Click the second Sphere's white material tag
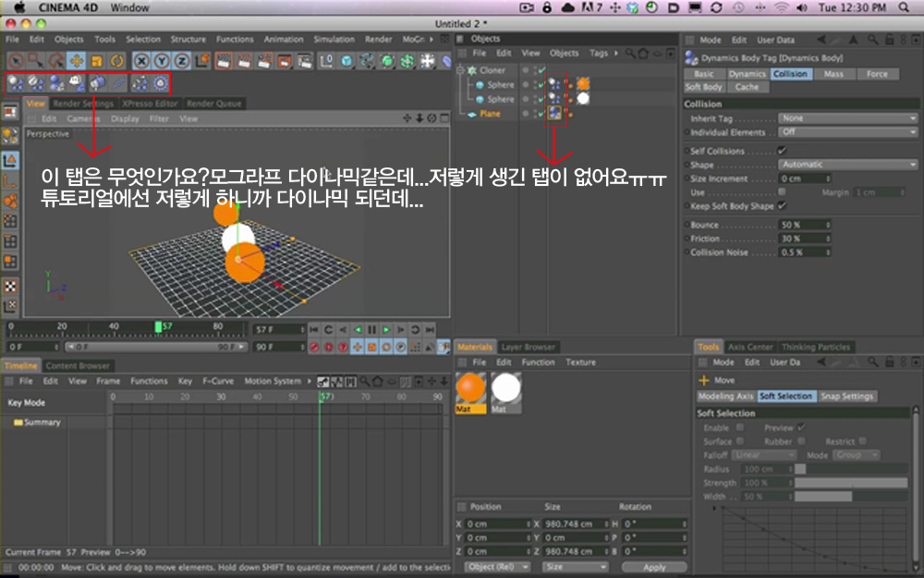This screenshot has width=924, height=578. 583,99
